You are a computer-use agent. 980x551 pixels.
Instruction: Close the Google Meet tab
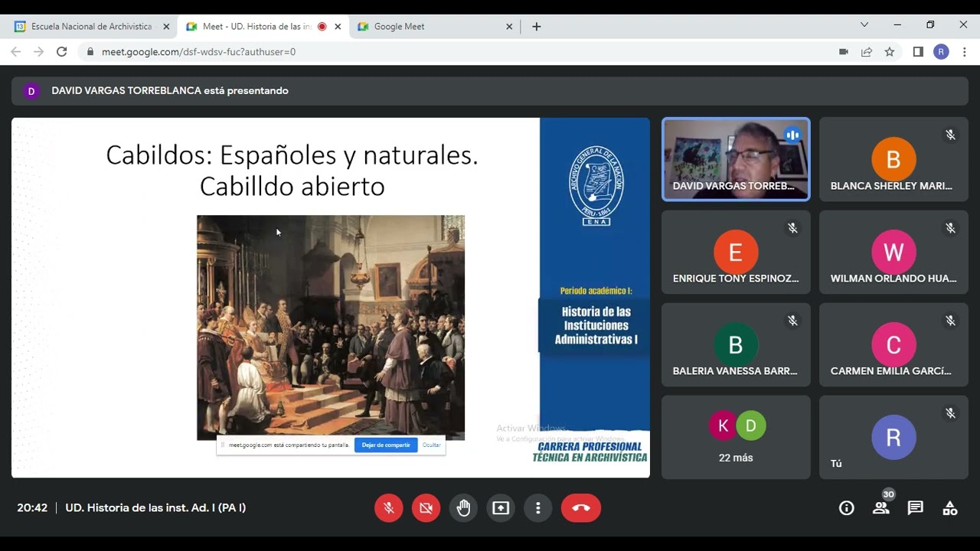click(509, 26)
